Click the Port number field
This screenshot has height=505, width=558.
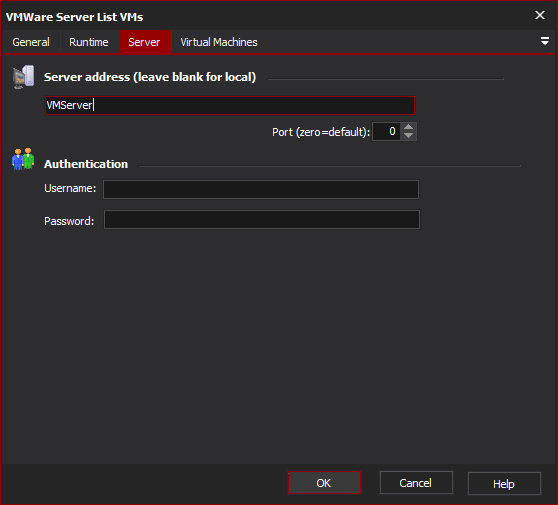point(386,132)
